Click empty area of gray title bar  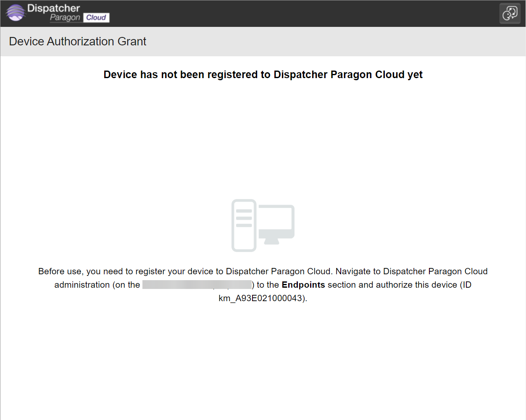pyautogui.click(x=336, y=42)
